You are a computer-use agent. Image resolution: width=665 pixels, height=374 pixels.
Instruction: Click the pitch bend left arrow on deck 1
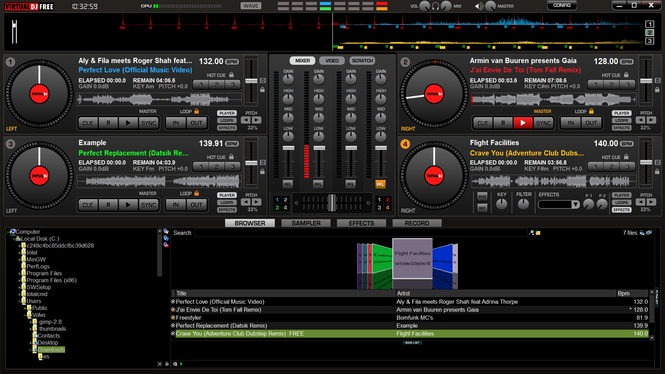coord(246,120)
